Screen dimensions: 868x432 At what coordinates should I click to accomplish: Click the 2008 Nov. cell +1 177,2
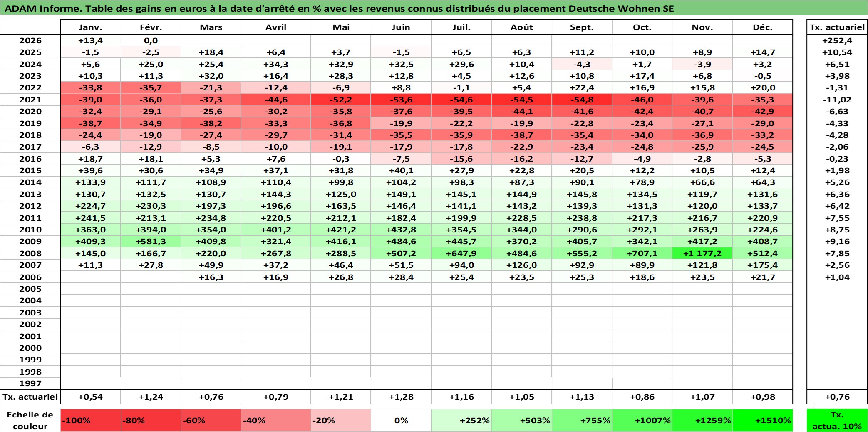(702, 253)
